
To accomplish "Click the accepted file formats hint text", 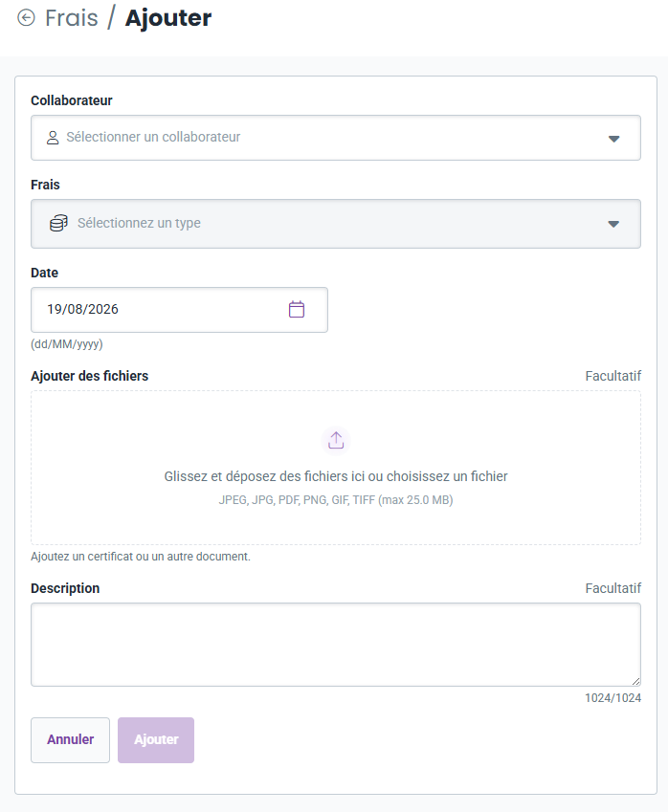I will (336, 500).
